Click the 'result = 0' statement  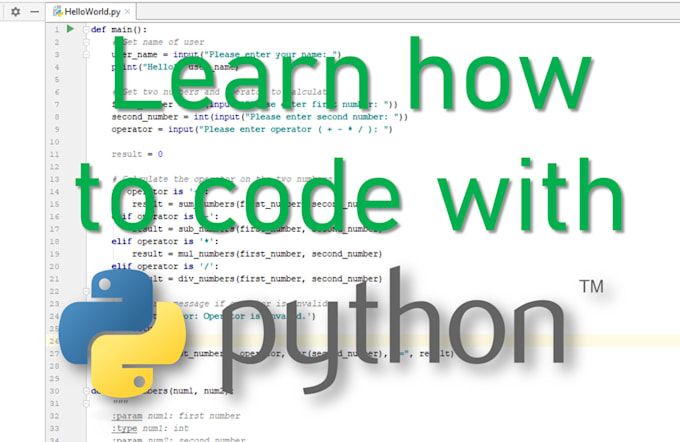pos(137,154)
